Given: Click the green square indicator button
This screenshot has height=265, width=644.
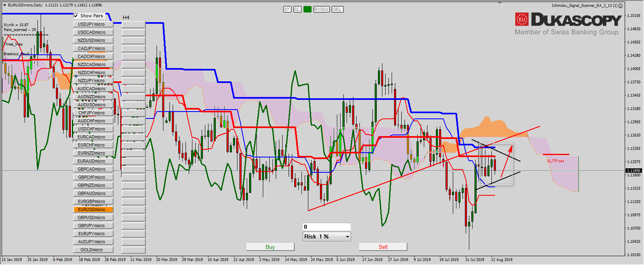Looking at the screenshot, I should (308, 9).
